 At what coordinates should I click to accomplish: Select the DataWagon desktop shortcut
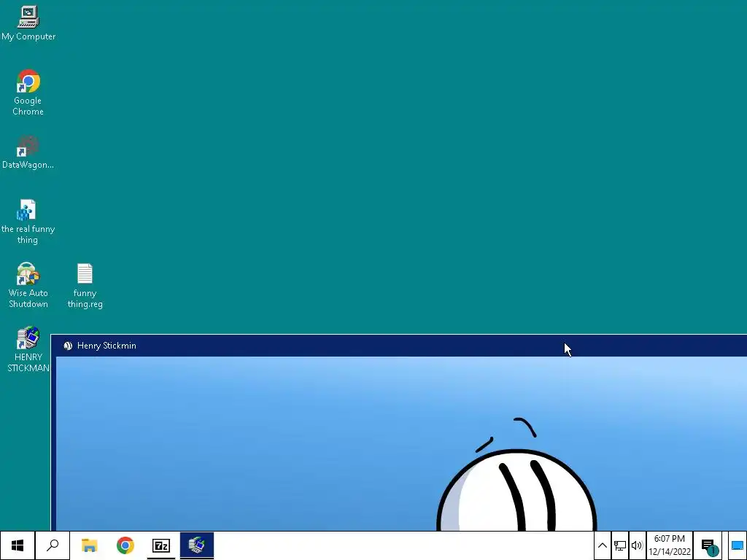pyautogui.click(x=28, y=152)
